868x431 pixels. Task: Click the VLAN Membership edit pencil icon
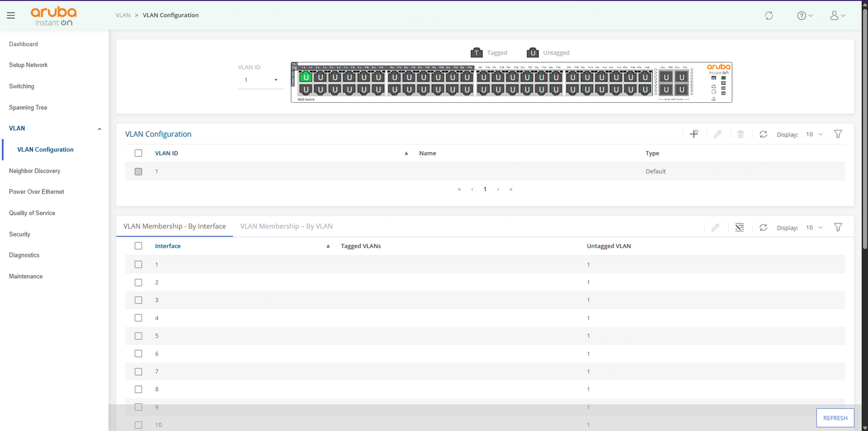tap(715, 227)
